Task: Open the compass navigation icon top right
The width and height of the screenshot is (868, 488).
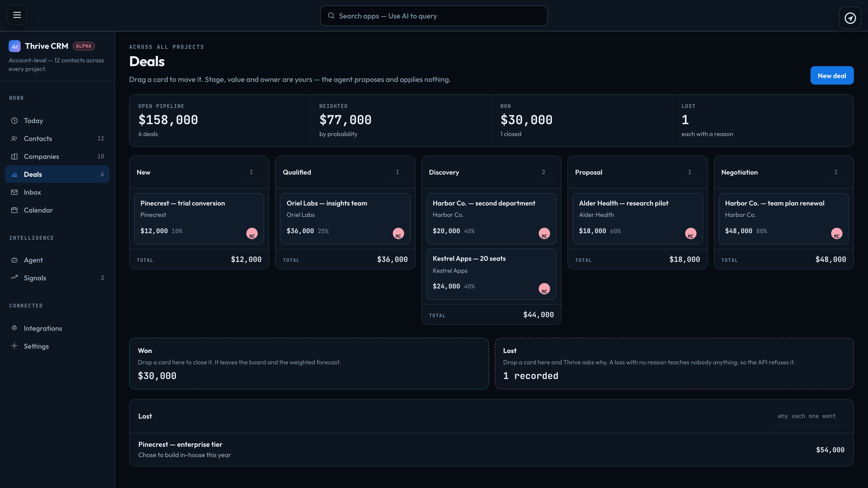Action: pyautogui.click(x=850, y=18)
